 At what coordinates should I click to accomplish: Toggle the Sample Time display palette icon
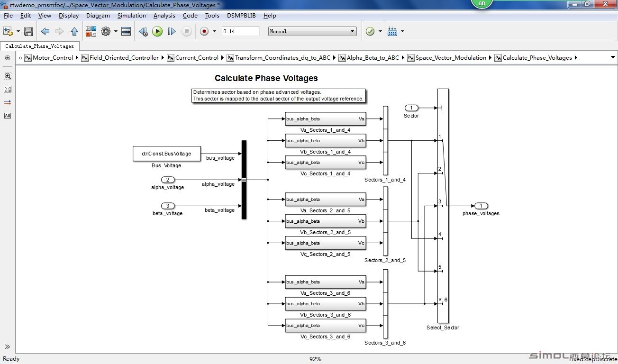click(8, 102)
